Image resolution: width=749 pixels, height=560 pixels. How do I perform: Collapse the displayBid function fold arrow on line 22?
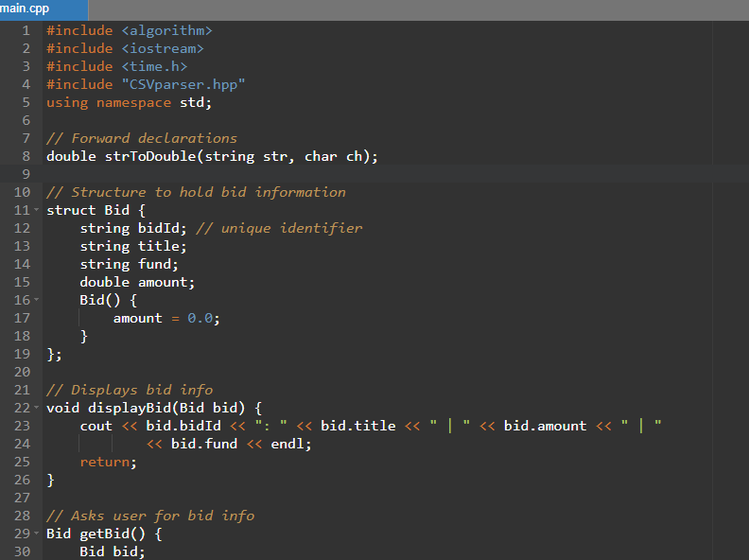[x=36, y=408]
